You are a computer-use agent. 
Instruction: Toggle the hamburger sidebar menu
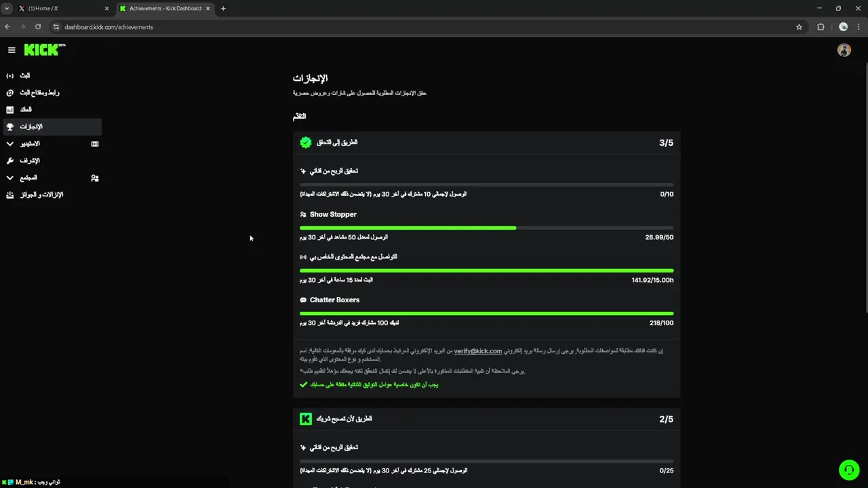tap(12, 50)
